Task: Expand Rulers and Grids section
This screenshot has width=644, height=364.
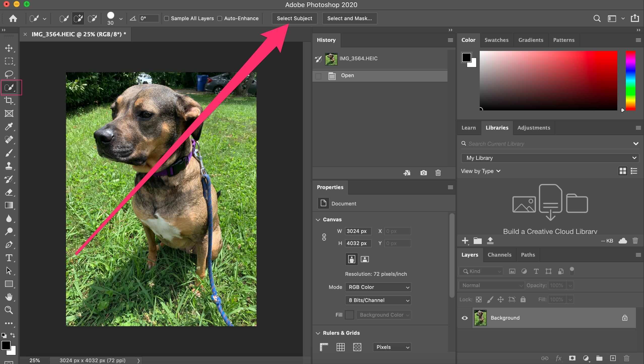Action: 318,332
